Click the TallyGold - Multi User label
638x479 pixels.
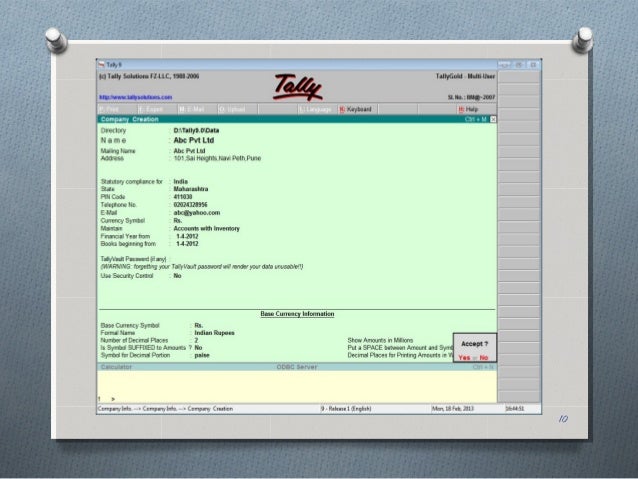point(465,77)
